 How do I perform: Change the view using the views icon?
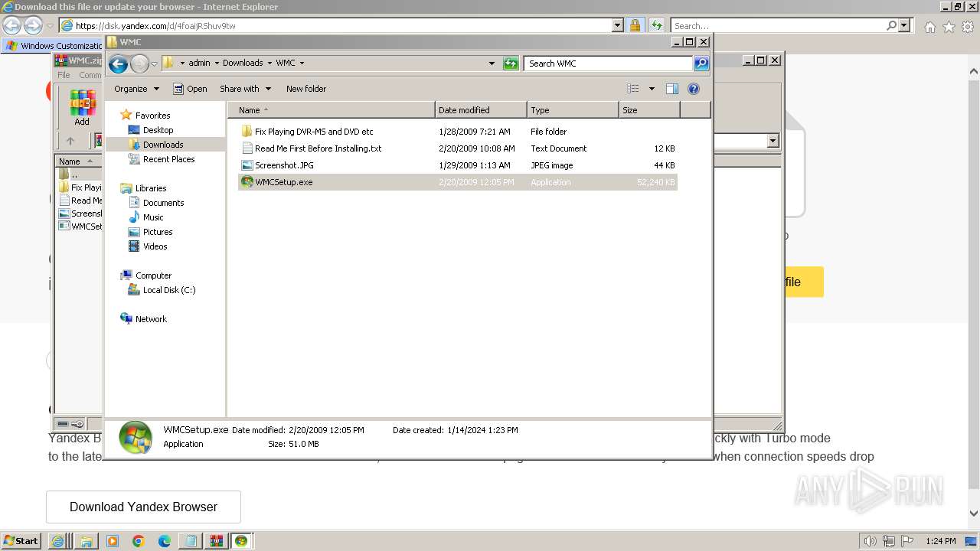pyautogui.click(x=633, y=89)
